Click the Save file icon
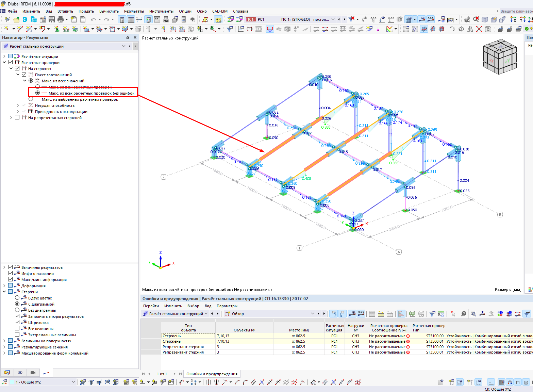Viewport: 533px width, 392px height. [51, 19]
